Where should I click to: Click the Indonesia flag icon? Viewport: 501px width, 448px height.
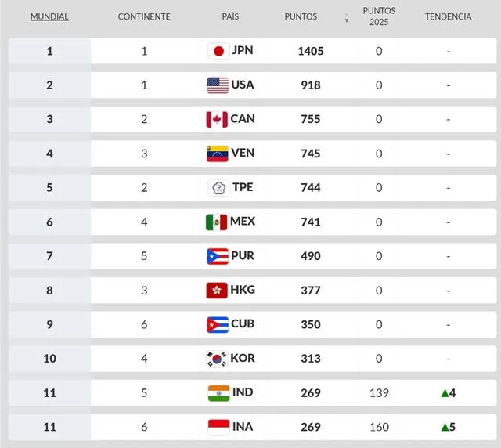[218, 427]
